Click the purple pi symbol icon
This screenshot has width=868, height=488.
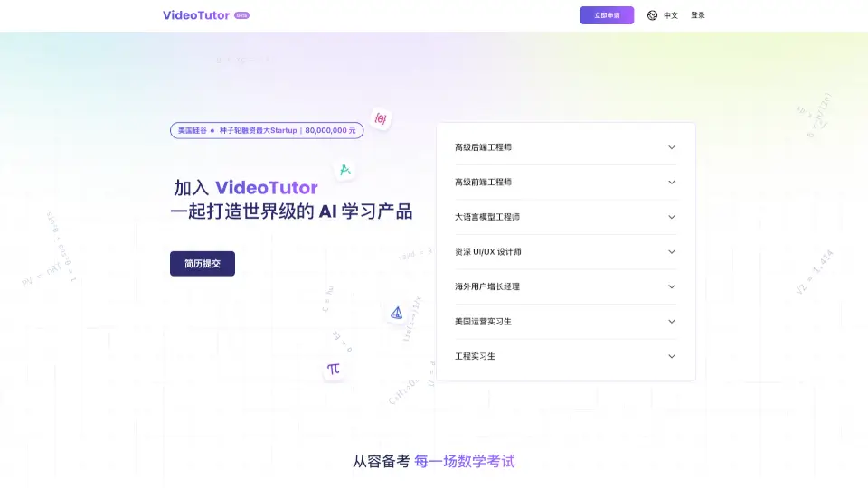pyautogui.click(x=333, y=369)
